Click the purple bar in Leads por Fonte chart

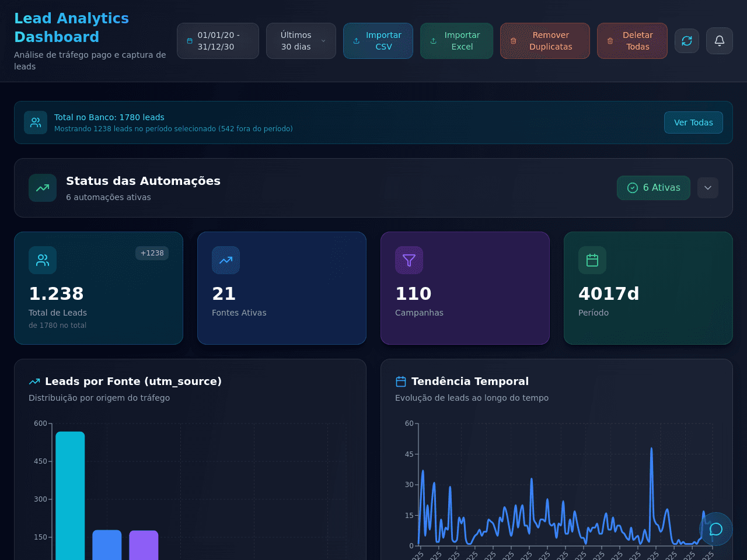click(x=144, y=545)
